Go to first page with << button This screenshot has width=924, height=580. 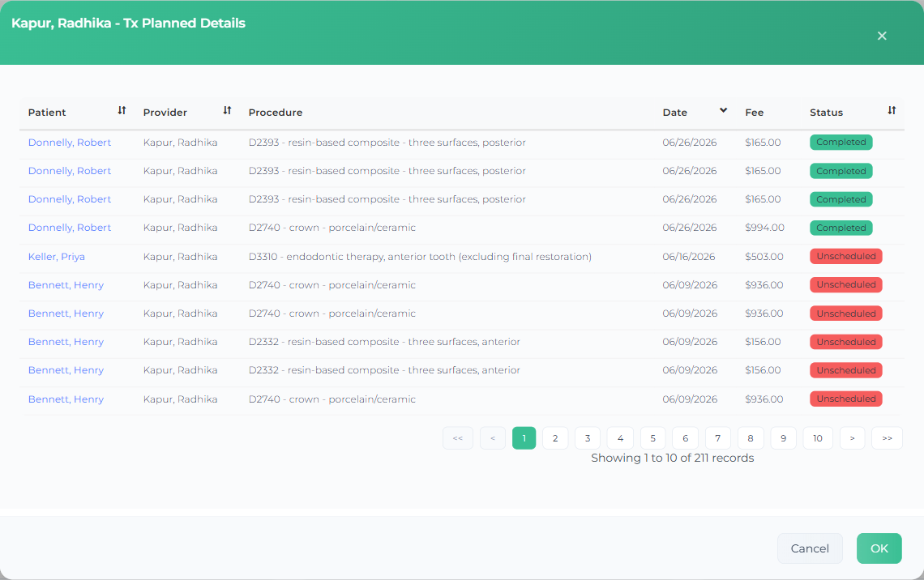click(x=458, y=438)
